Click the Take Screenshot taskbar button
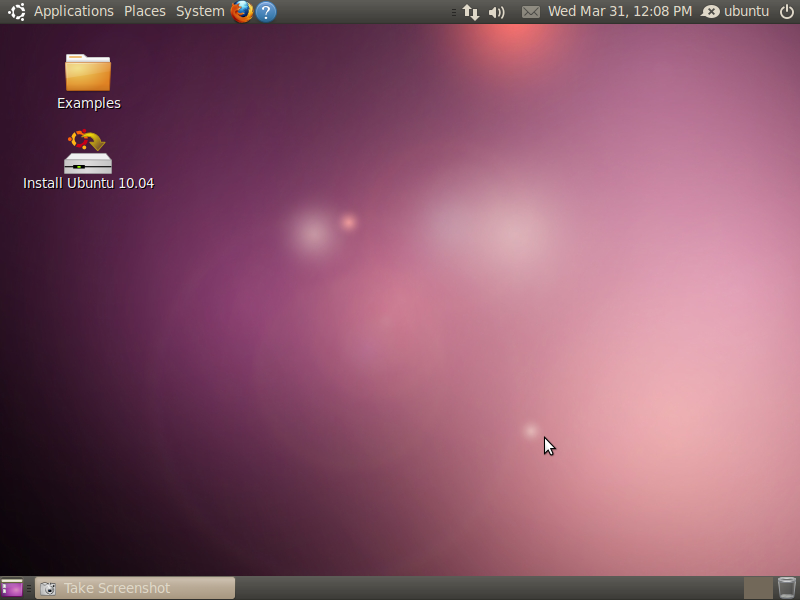800x600 pixels. 135,588
